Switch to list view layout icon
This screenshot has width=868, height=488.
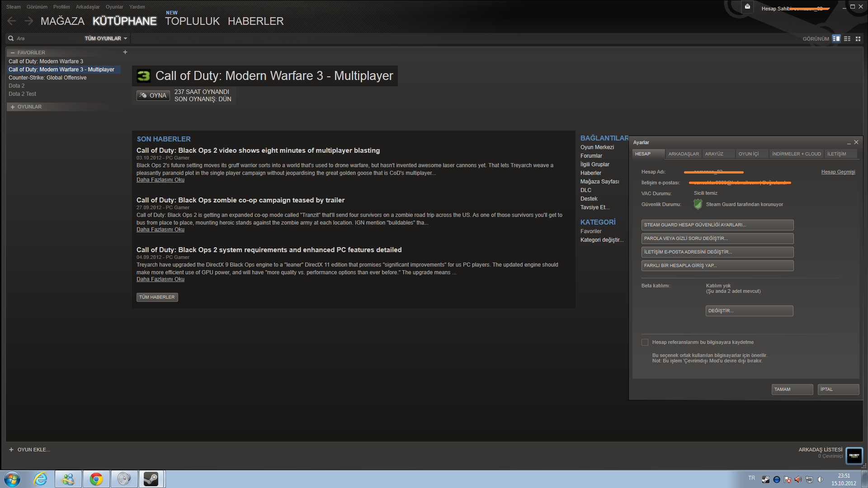(x=847, y=39)
